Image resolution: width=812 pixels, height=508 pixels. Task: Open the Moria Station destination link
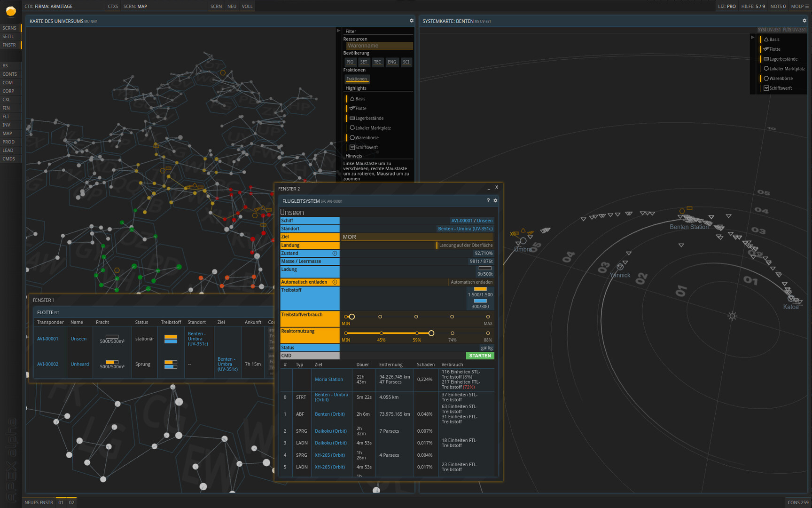coord(329,380)
